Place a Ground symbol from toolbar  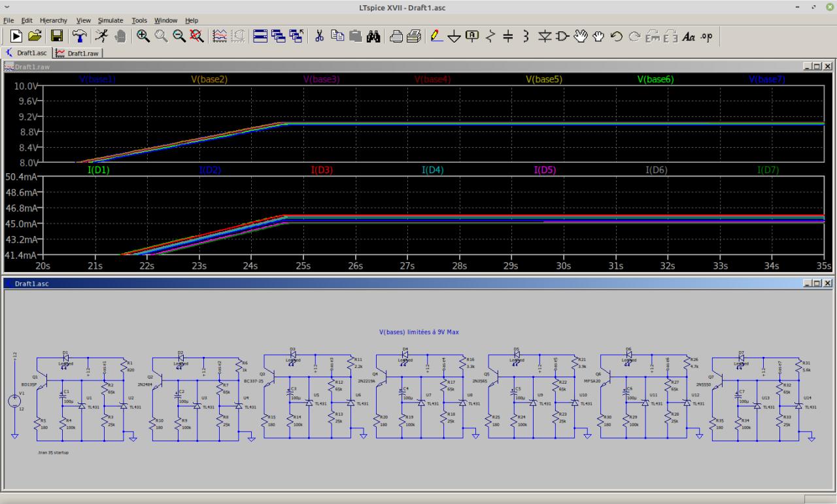pyautogui.click(x=454, y=37)
